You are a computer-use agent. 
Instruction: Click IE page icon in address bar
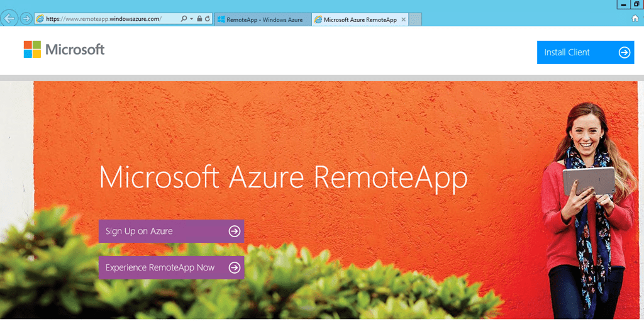click(x=40, y=18)
